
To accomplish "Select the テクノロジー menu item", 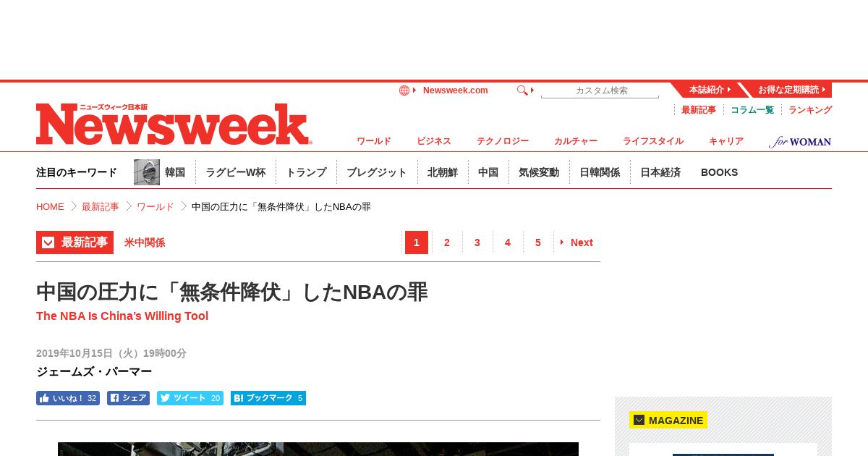I will tap(503, 141).
